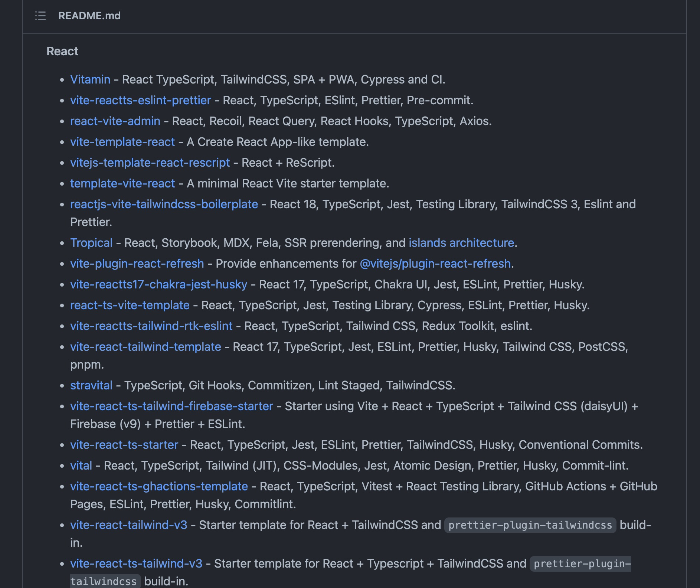Image resolution: width=700 pixels, height=588 pixels.
Task: Open the stravital link
Action: (91, 385)
